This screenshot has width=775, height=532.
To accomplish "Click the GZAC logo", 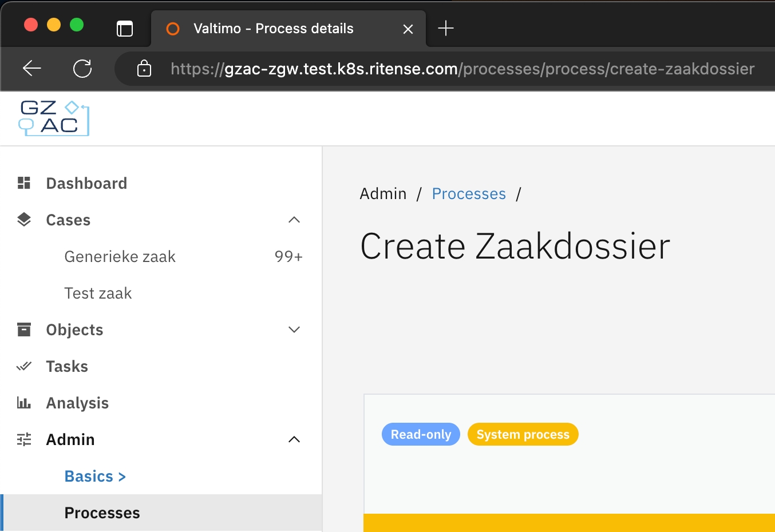I will tap(54, 118).
